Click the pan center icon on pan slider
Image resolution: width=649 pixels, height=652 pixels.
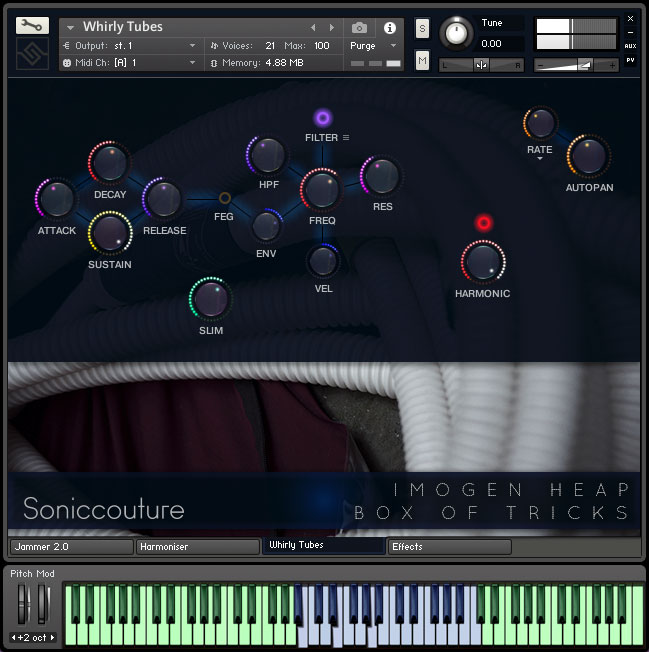tap(481, 65)
